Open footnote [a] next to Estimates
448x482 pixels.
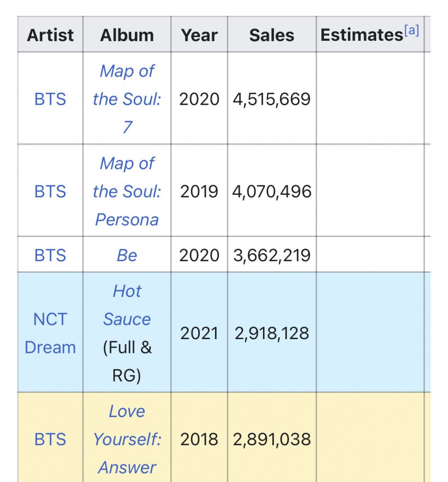(412, 30)
